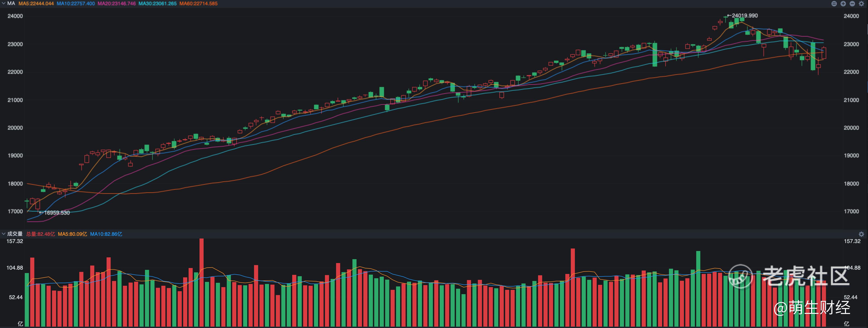
Task: Zoom out chart with minus icon
Action: click(x=852, y=4)
